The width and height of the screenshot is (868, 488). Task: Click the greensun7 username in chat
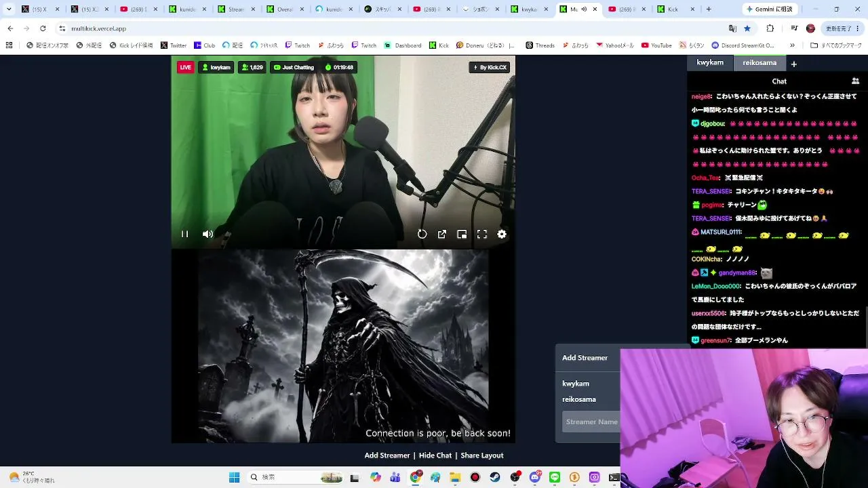pyautogui.click(x=716, y=340)
